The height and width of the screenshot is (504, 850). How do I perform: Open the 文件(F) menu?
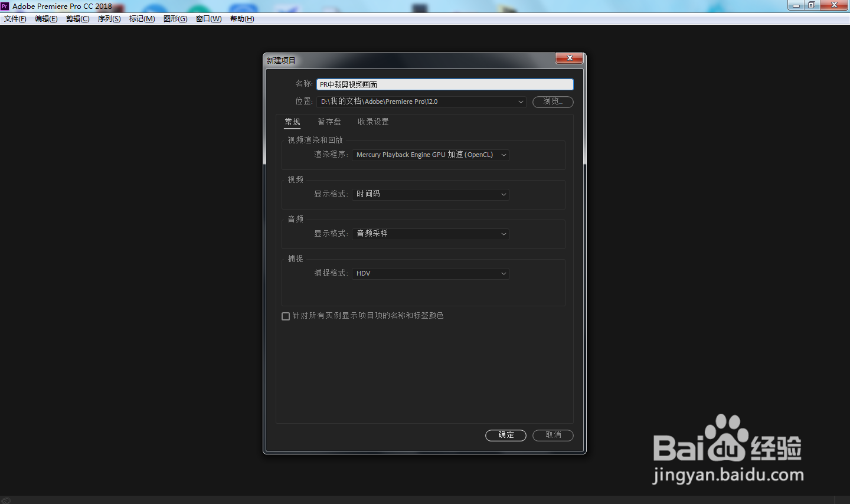pyautogui.click(x=15, y=19)
